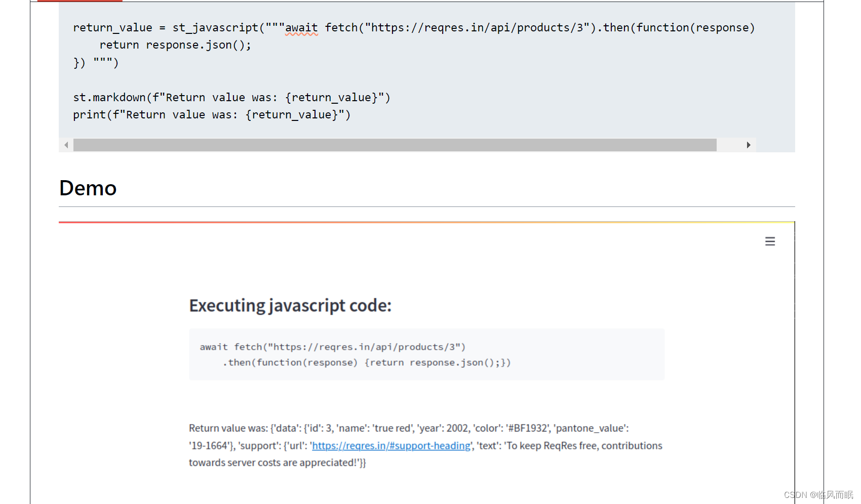
Task: Click the 'return response.json();' code line
Action: click(175, 45)
